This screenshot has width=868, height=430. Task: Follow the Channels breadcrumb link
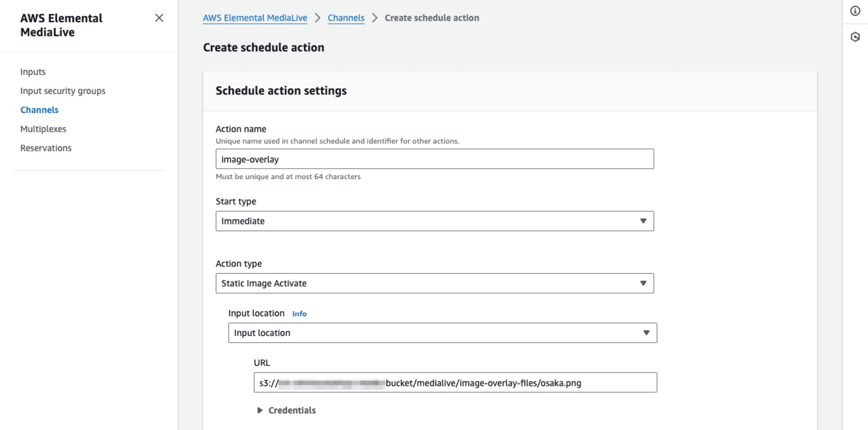(346, 18)
